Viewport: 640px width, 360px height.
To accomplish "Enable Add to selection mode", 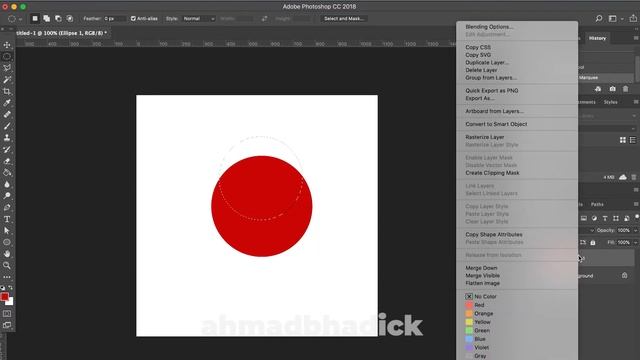I will click(x=47, y=18).
